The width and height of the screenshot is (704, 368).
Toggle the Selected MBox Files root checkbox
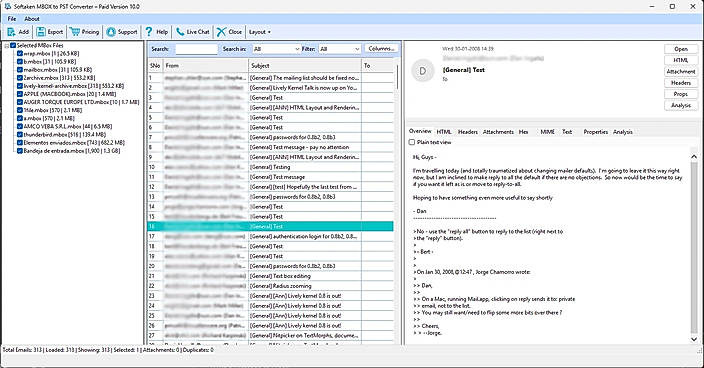tap(13, 45)
